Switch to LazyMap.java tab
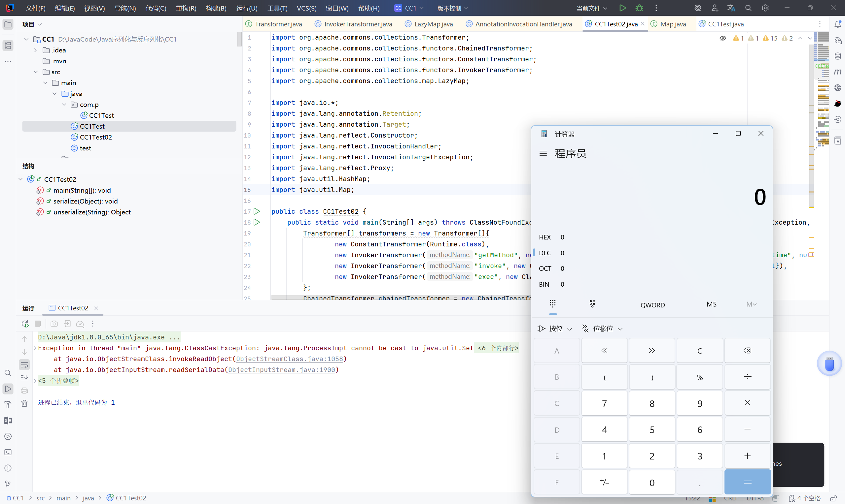 [433, 24]
